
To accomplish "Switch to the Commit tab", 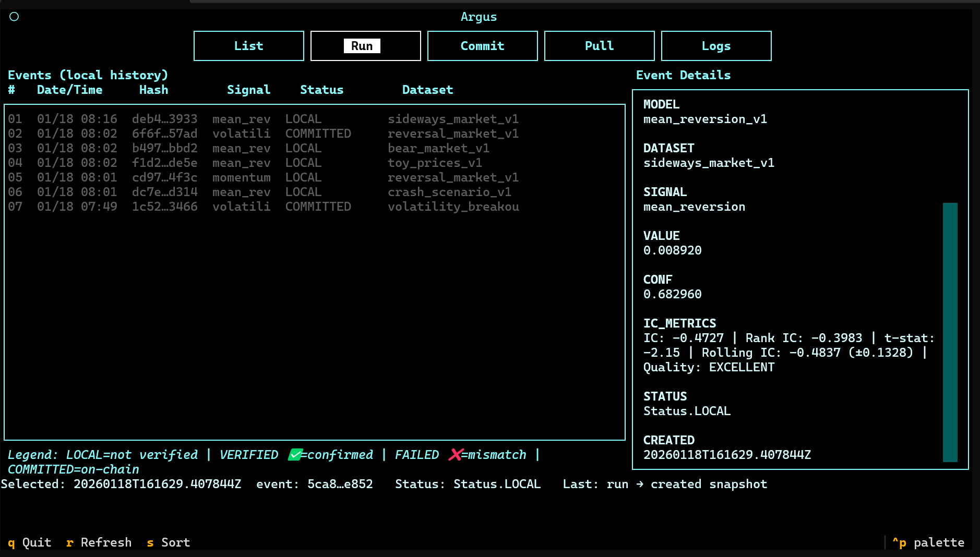I will tap(482, 46).
